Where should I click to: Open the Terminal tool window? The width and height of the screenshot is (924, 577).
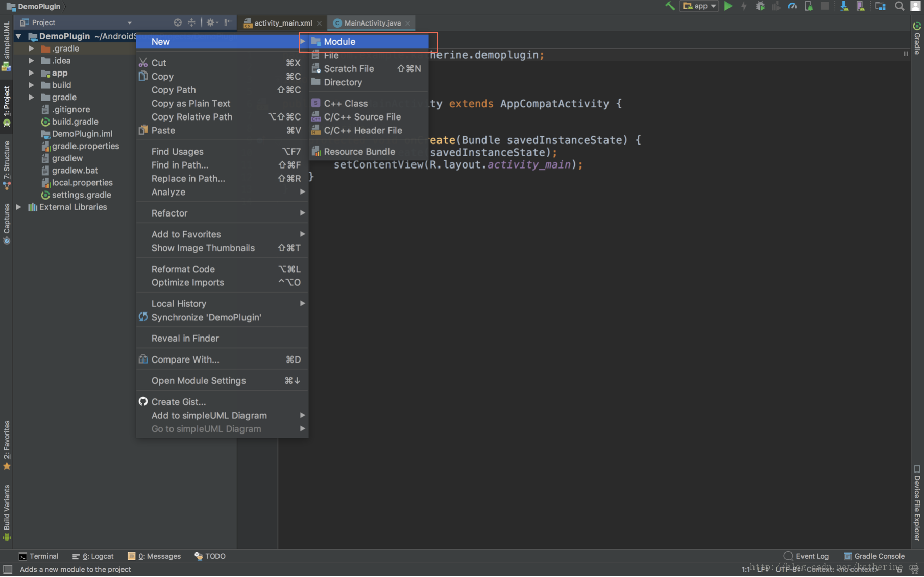(39, 557)
